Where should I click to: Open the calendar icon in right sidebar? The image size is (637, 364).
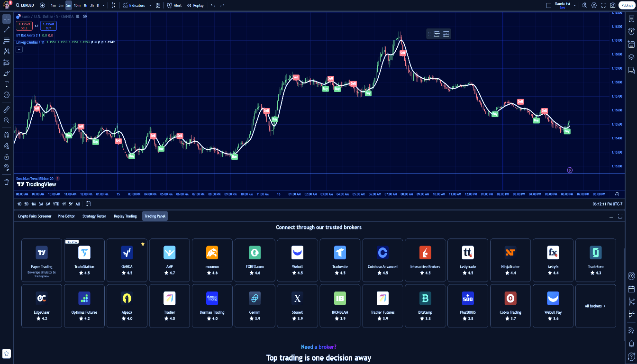coord(631,289)
